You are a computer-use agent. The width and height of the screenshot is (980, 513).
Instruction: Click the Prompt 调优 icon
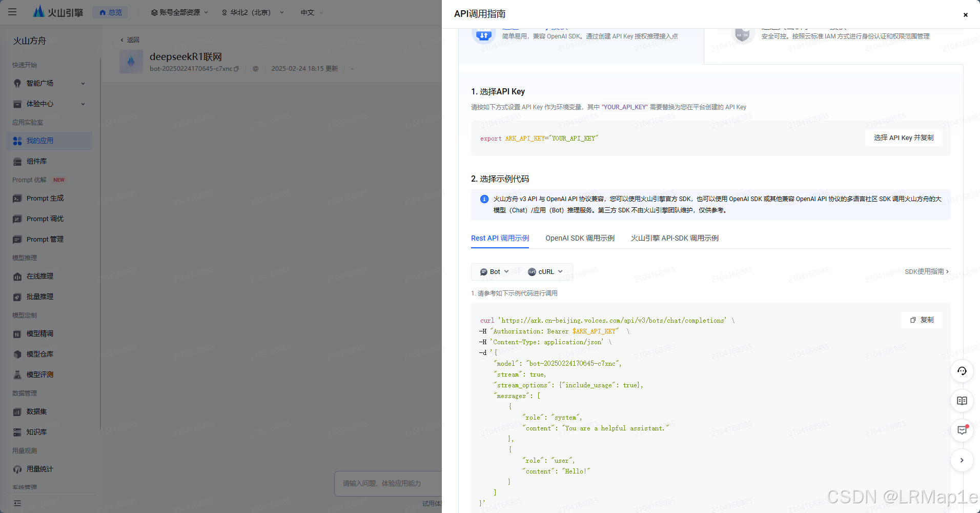(x=17, y=219)
